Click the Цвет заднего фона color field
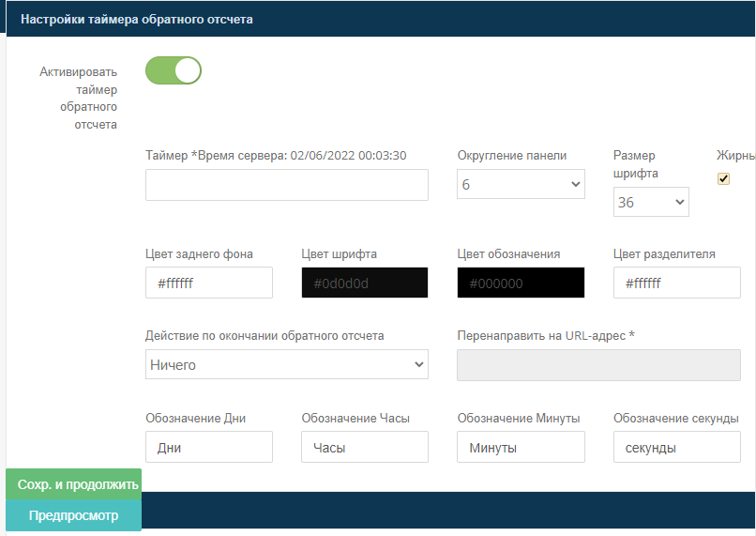 point(208,283)
